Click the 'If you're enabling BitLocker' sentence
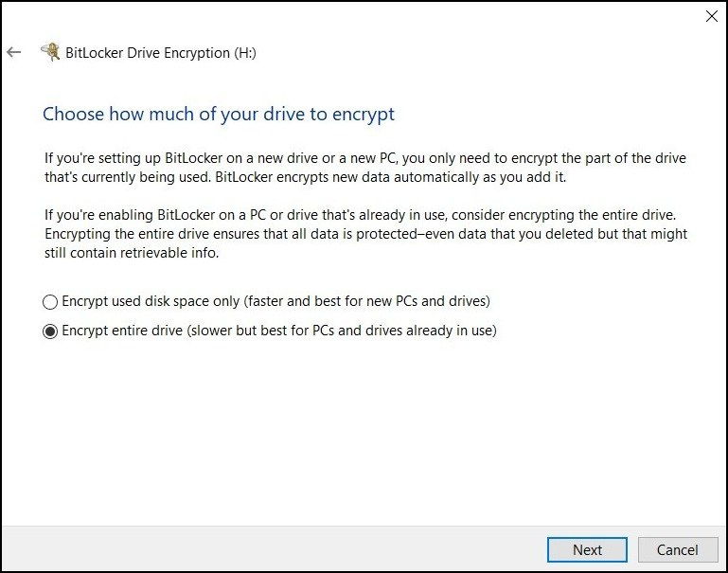Viewport: 728px width, 573px height. (361, 215)
